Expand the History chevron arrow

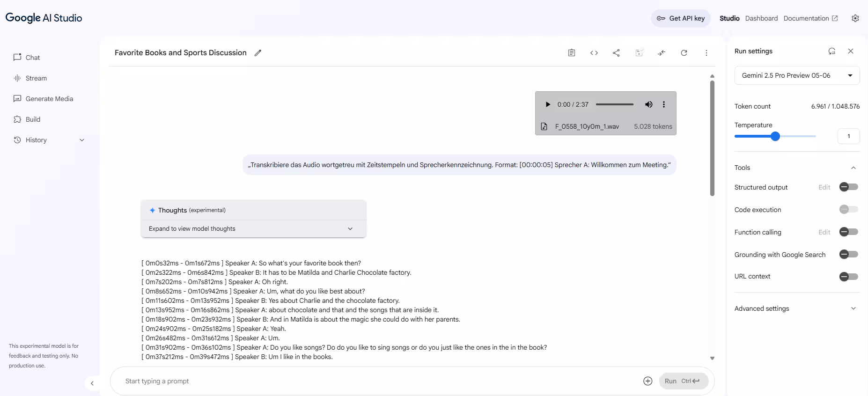[x=82, y=140]
